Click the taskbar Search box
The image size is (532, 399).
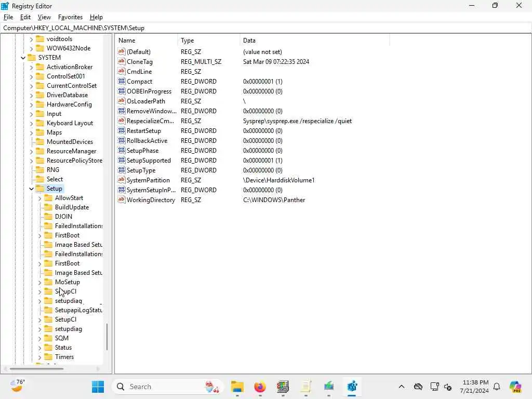coord(168,387)
